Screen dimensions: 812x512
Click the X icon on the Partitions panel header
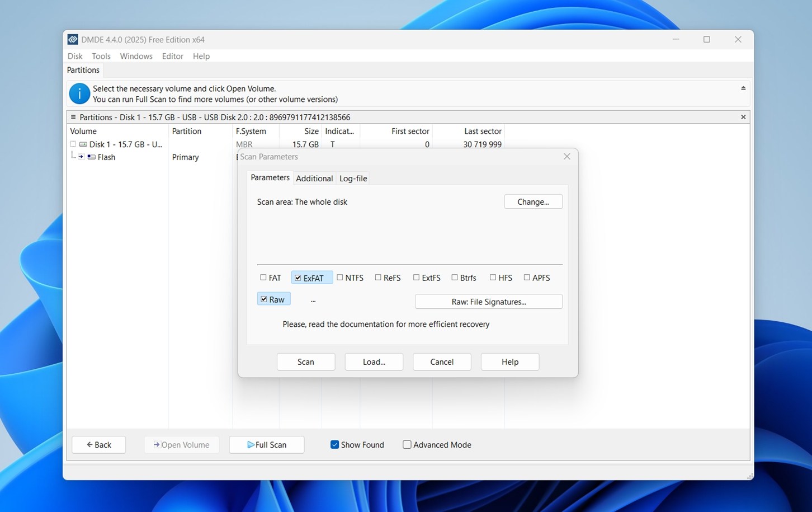pos(743,117)
